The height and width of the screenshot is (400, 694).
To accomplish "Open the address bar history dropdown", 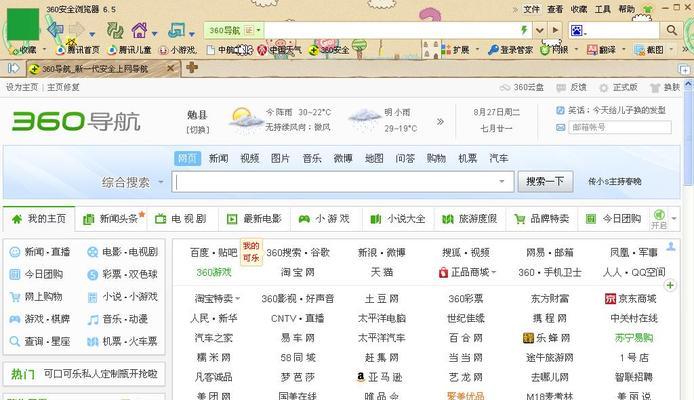I will point(540,30).
